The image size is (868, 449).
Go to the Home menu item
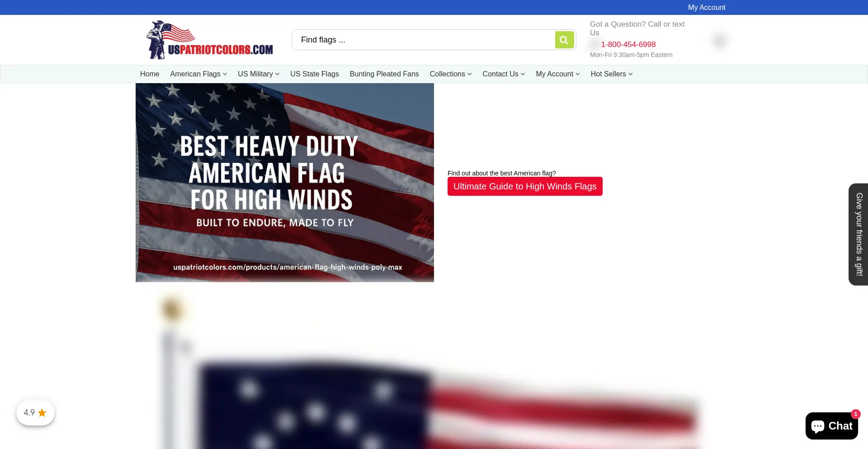point(150,74)
